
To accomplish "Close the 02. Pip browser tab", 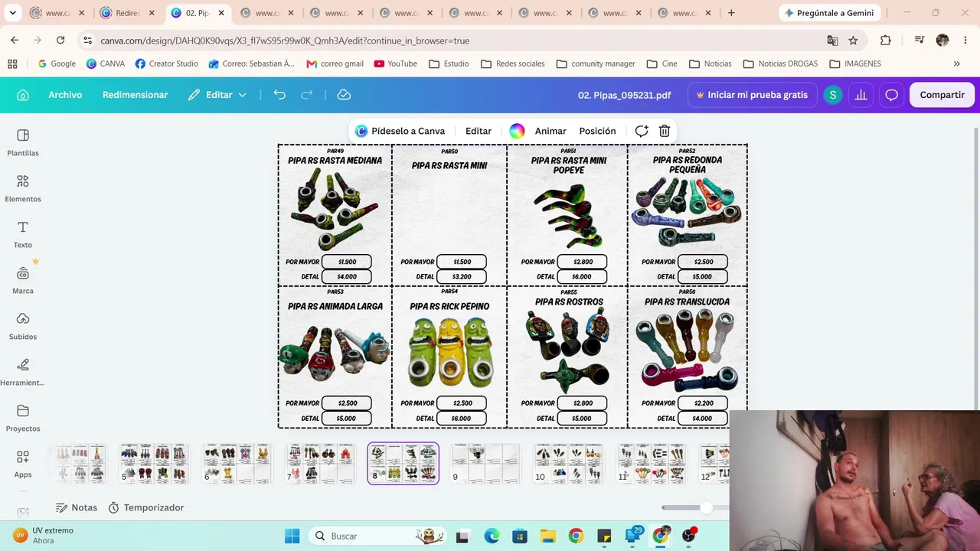I will [x=221, y=13].
